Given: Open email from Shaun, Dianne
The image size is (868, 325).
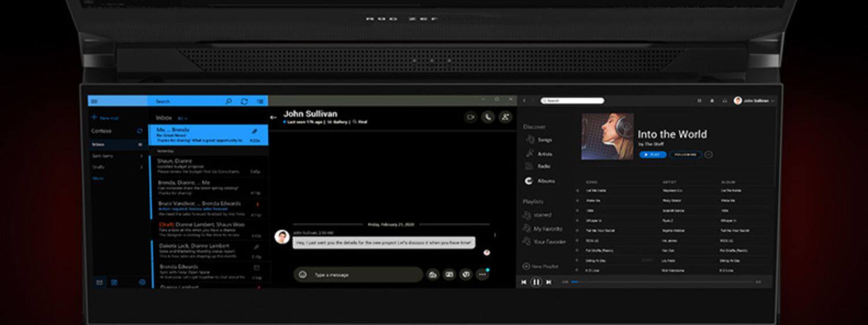Looking at the screenshot, I should point(208,166).
